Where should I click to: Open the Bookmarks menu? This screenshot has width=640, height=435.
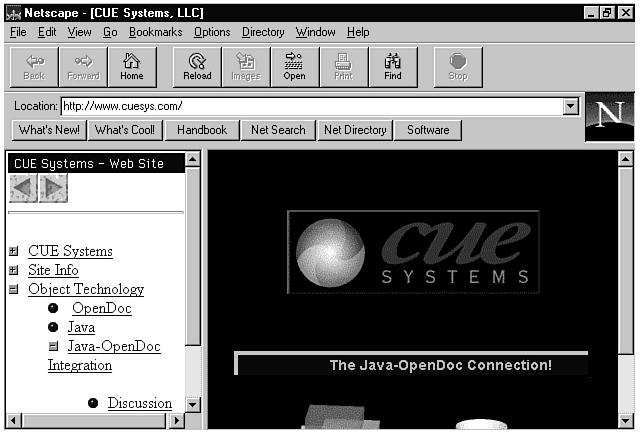click(155, 32)
